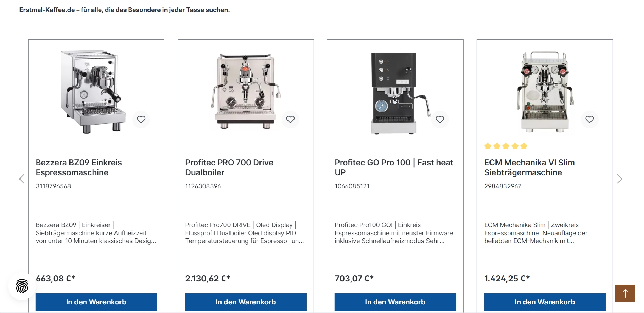Viewport: 644px width, 313px height.
Task: Advance carousel using right chevron arrow
Action: click(619, 179)
